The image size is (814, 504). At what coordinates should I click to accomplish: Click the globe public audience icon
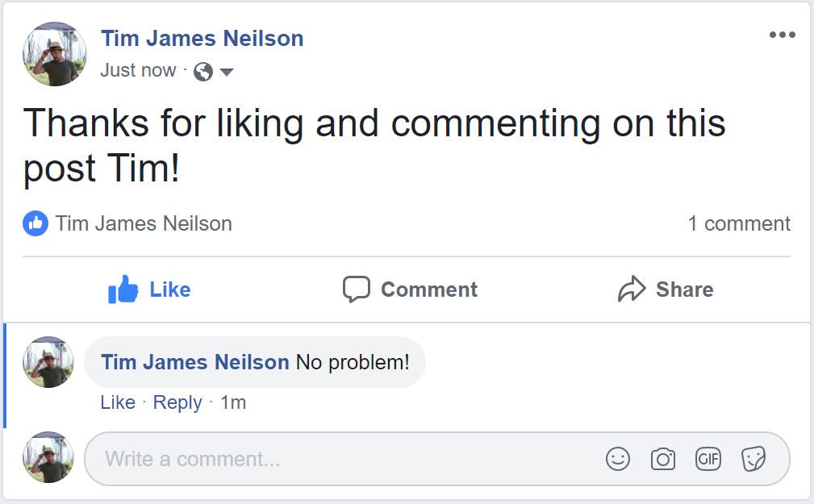coord(203,72)
